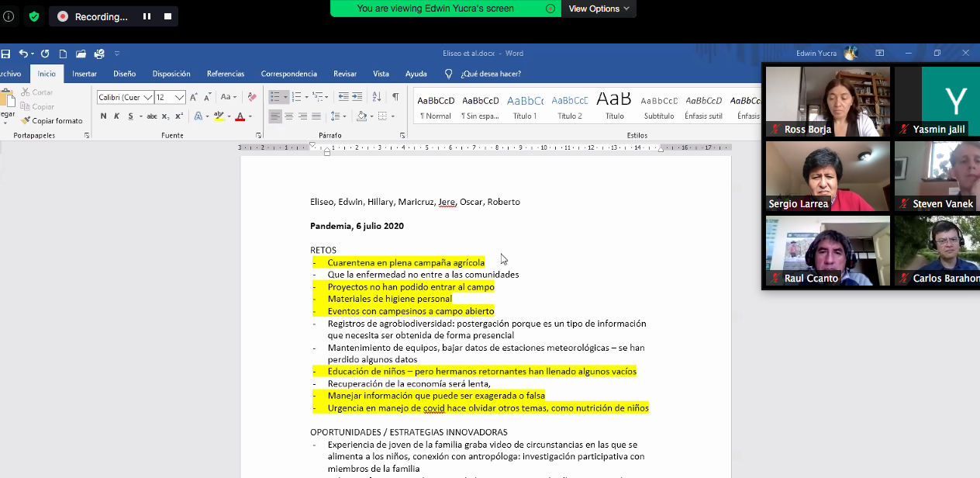This screenshot has width=980, height=478.
Task: Open the Referencias ribbon tab
Action: (225, 74)
